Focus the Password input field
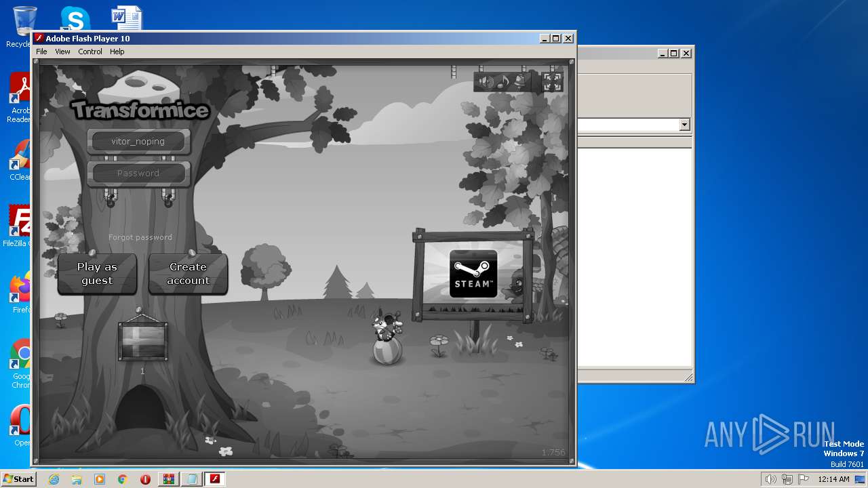 [138, 174]
